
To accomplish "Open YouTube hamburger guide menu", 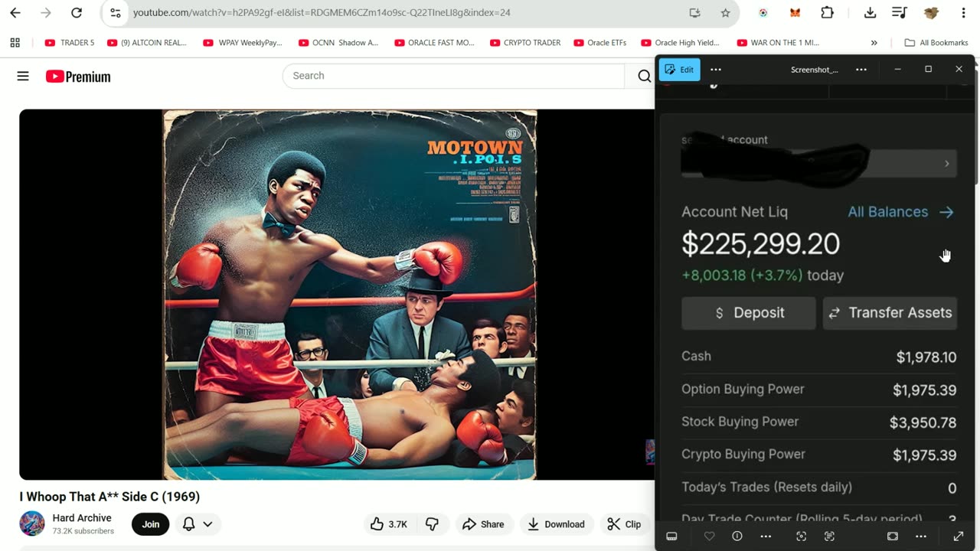I will (23, 76).
